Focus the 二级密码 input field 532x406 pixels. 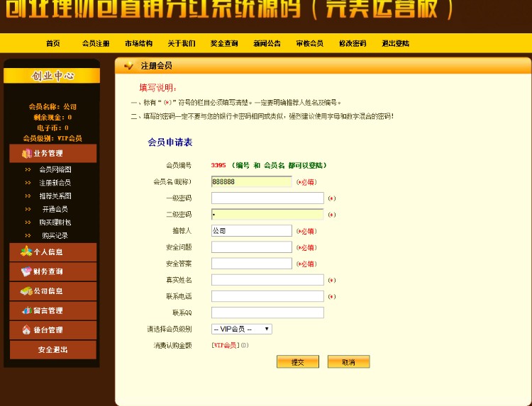267,215
